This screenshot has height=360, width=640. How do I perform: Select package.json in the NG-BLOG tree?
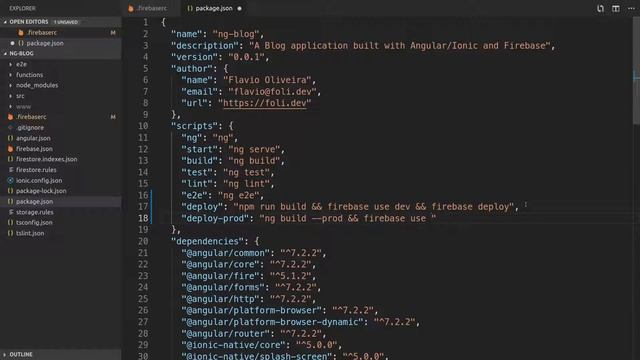click(34, 201)
